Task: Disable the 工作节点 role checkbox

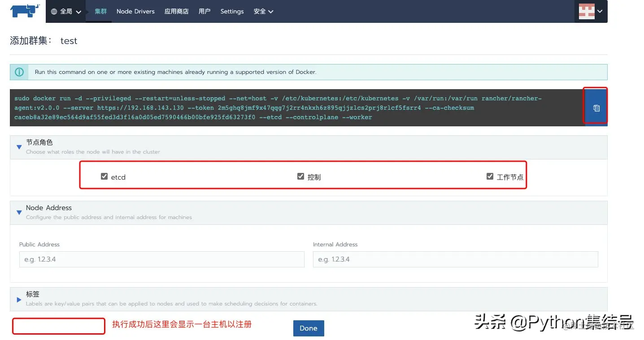Action: click(490, 176)
